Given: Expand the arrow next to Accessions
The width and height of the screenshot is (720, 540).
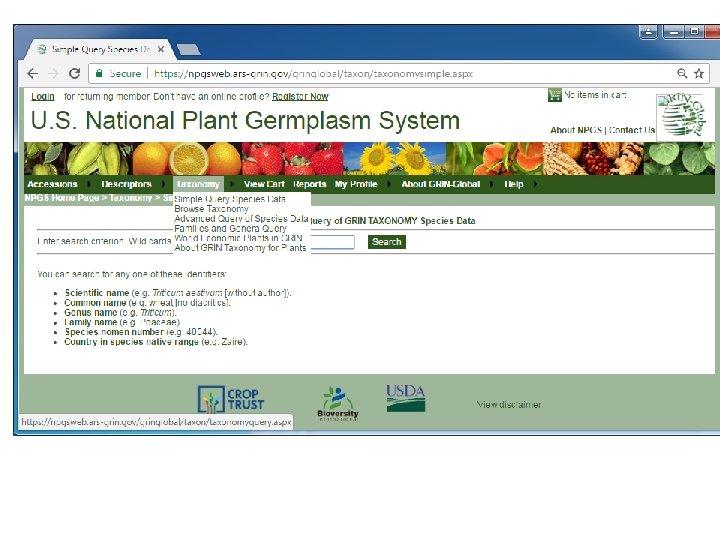Looking at the screenshot, I should pyautogui.click(x=89, y=184).
